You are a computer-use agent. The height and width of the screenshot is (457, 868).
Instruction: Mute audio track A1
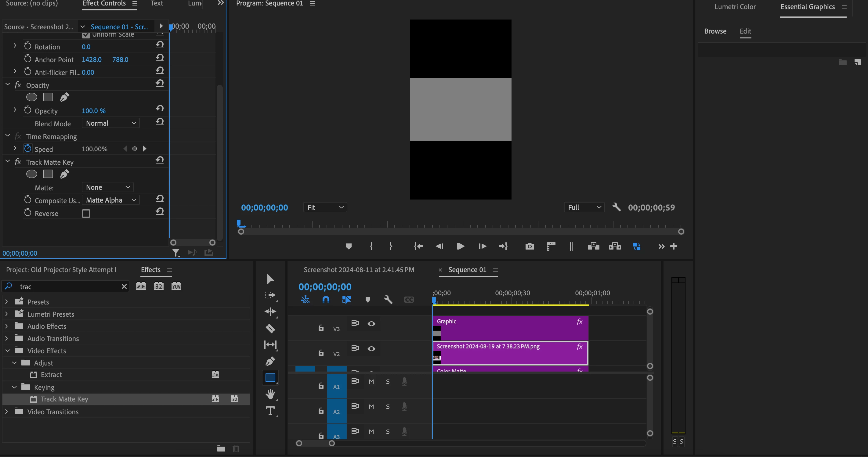[371, 382]
